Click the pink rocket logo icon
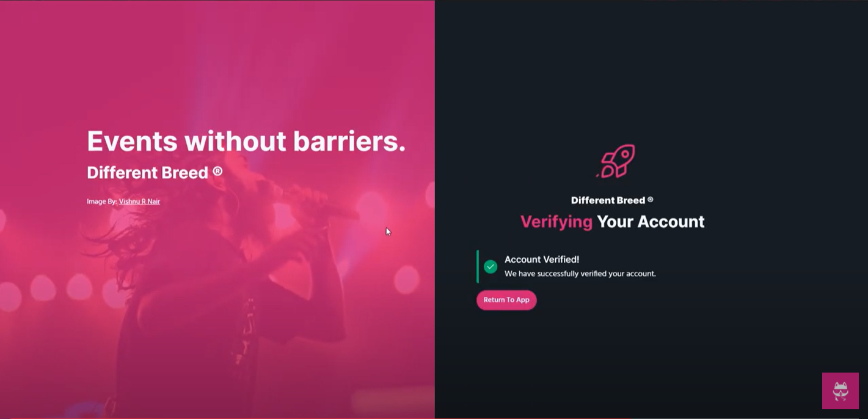Viewport: 868px width, 419px height. 616,161
